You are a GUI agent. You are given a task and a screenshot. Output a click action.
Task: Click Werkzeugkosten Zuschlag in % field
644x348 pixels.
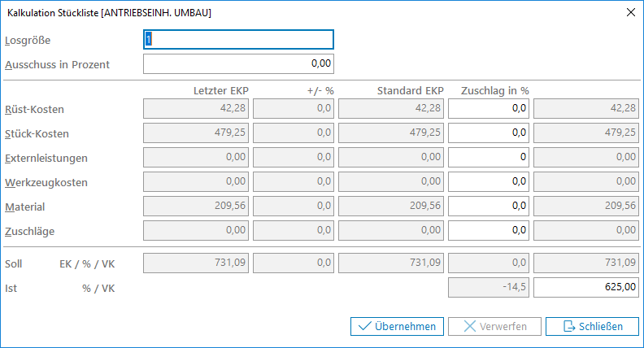pyautogui.click(x=489, y=181)
